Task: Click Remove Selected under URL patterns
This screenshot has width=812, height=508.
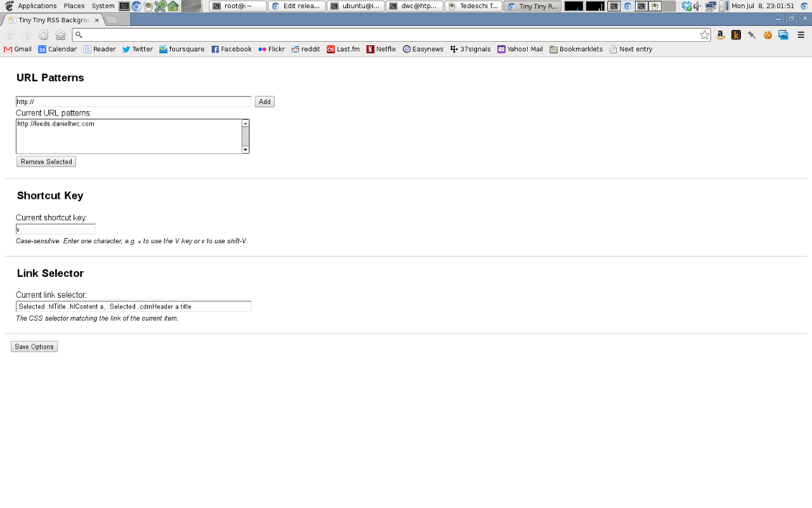Action: (x=46, y=161)
